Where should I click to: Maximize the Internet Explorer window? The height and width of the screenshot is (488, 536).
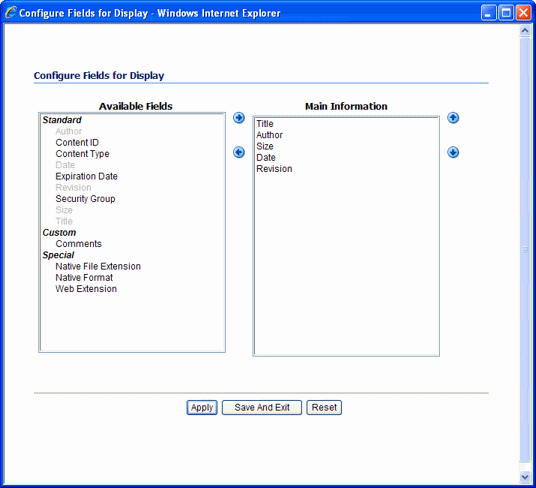coord(506,13)
